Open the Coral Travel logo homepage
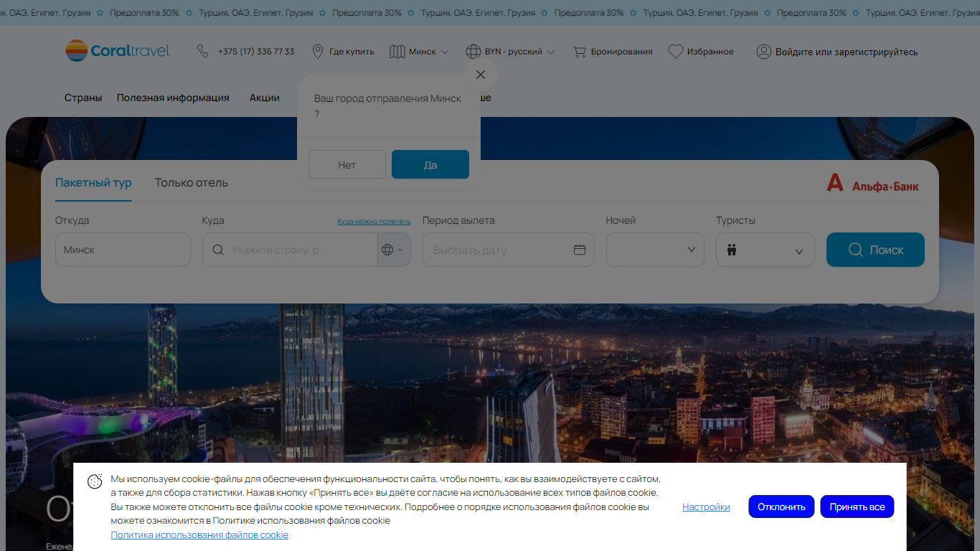980x551 pixels. [x=118, y=51]
